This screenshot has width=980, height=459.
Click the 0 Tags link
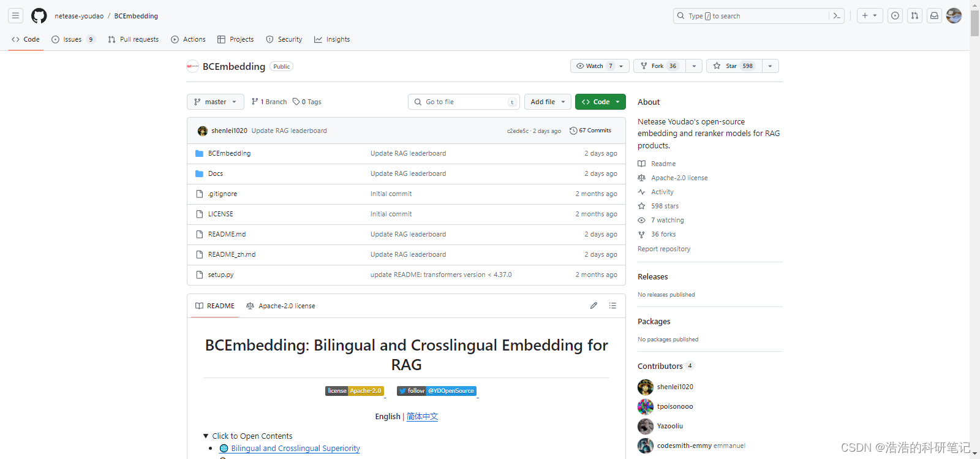[307, 102]
